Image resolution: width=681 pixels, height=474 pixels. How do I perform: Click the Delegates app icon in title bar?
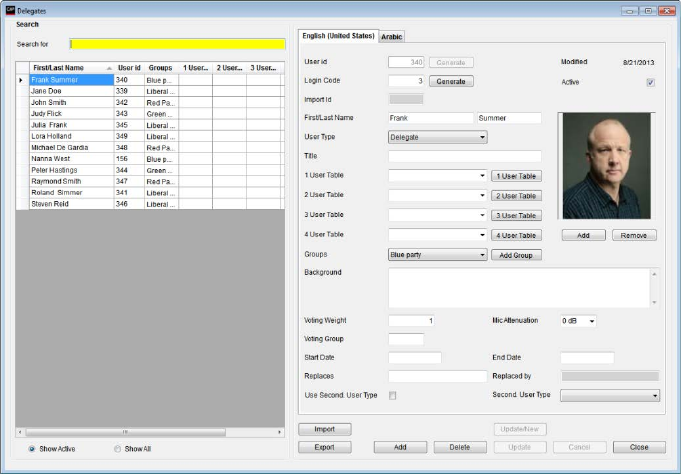tap(10, 9)
